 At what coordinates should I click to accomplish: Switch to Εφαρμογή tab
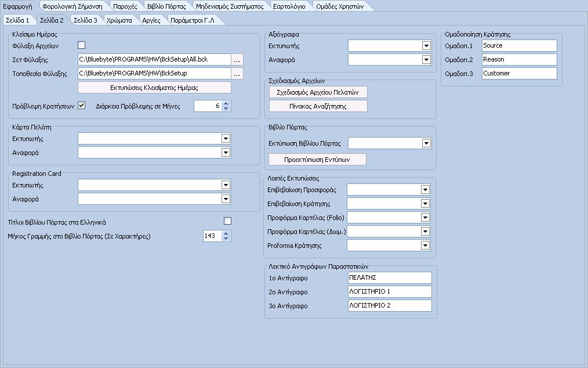point(17,6)
